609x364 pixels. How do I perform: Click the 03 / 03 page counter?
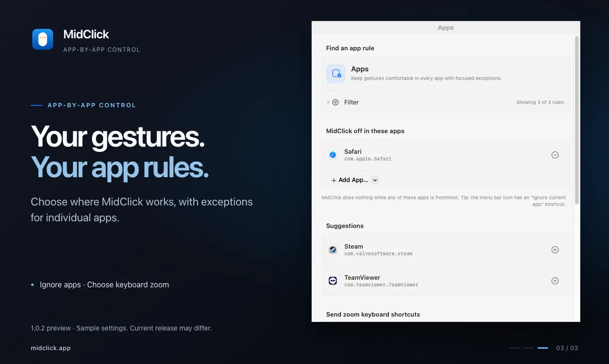(x=567, y=348)
